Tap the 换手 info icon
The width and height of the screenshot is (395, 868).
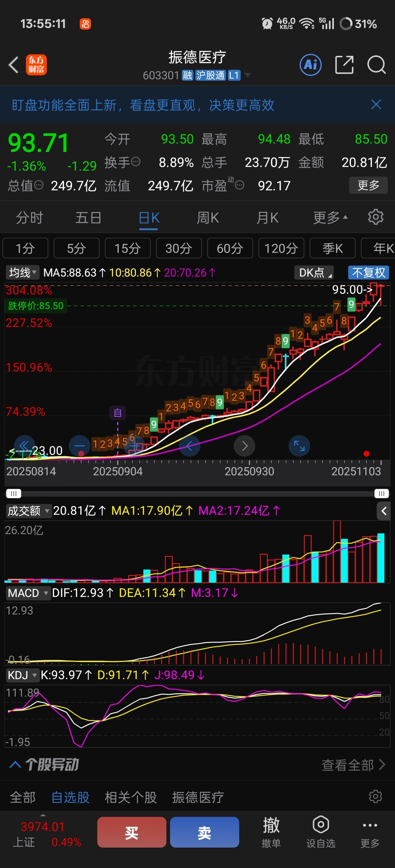coord(136,161)
